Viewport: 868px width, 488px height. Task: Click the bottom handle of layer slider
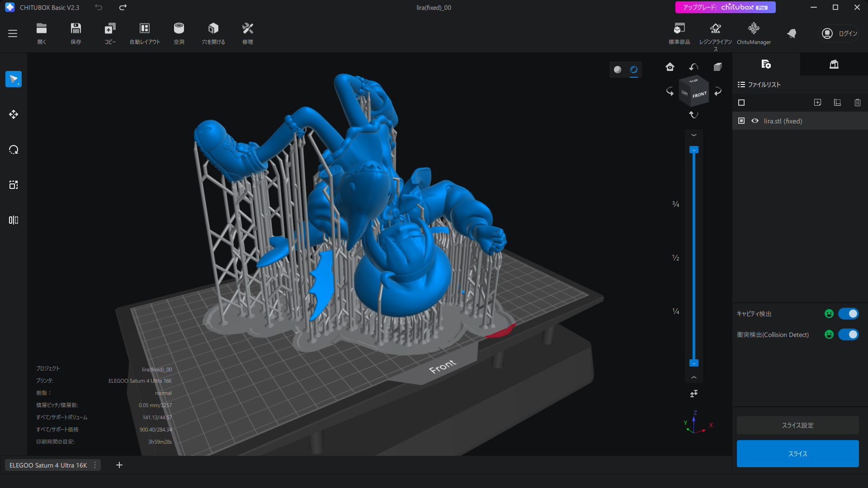coord(694,363)
